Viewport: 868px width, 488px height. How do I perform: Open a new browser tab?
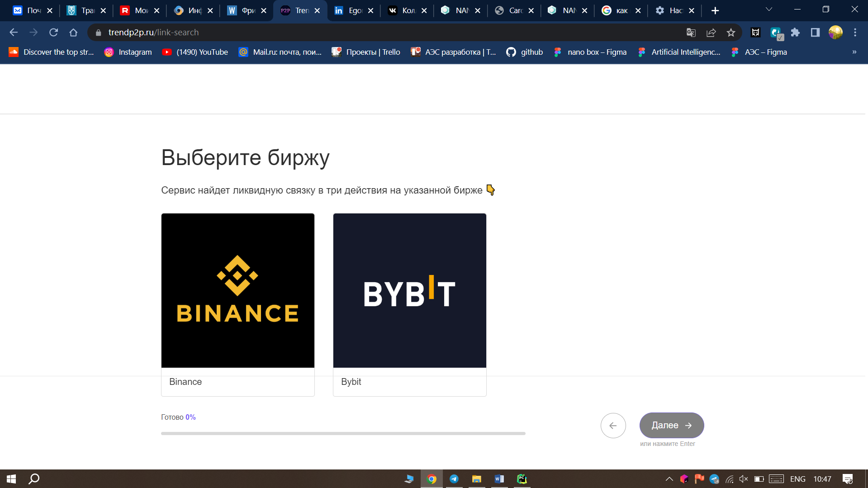pyautogui.click(x=715, y=10)
